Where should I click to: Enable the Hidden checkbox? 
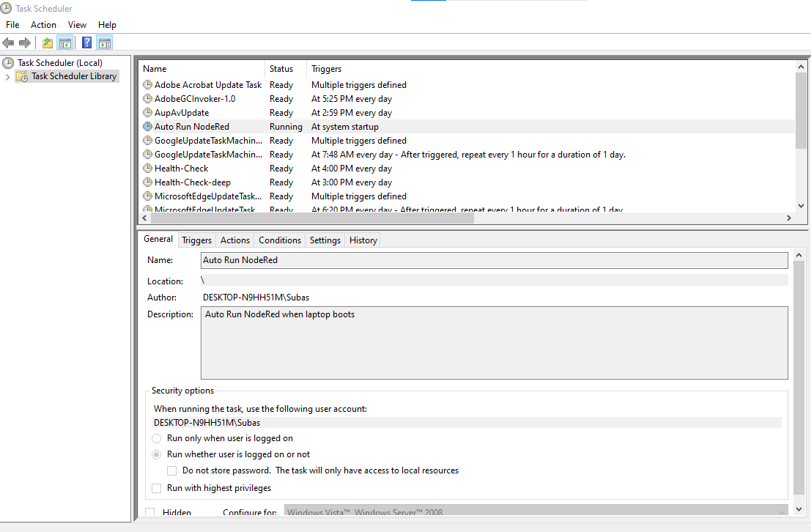pos(150,513)
